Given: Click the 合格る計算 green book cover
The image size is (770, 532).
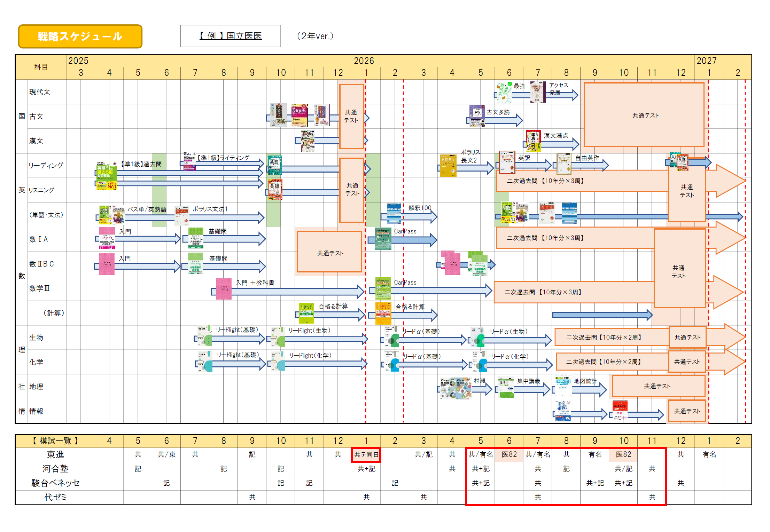Looking at the screenshot, I should point(306,313).
